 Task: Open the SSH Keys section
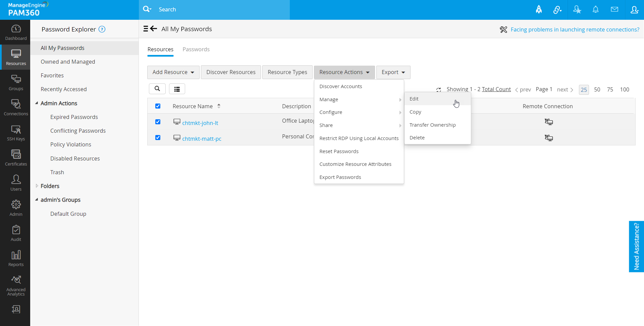(x=16, y=133)
